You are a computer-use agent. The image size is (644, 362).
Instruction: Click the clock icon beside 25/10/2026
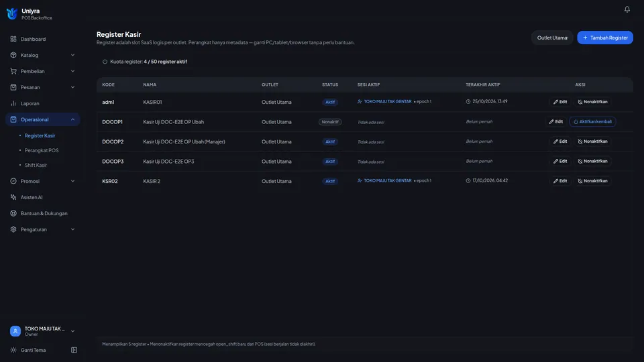tap(468, 101)
